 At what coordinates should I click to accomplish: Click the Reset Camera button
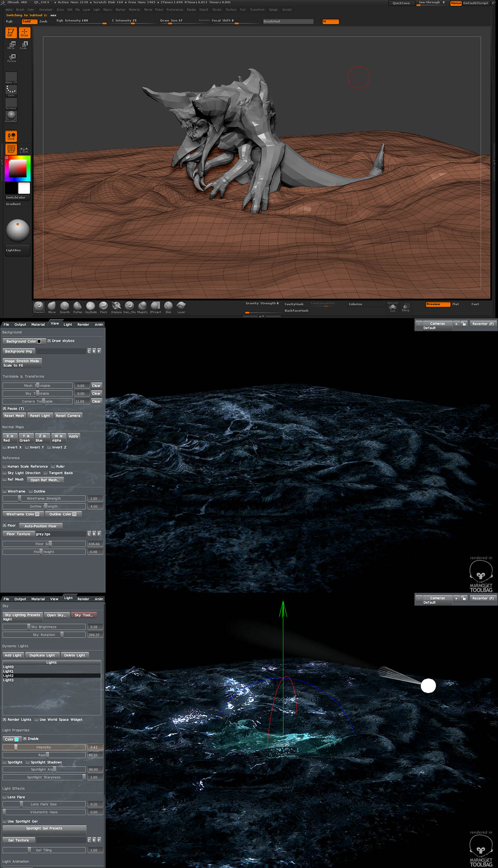click(x=68, y=416)
